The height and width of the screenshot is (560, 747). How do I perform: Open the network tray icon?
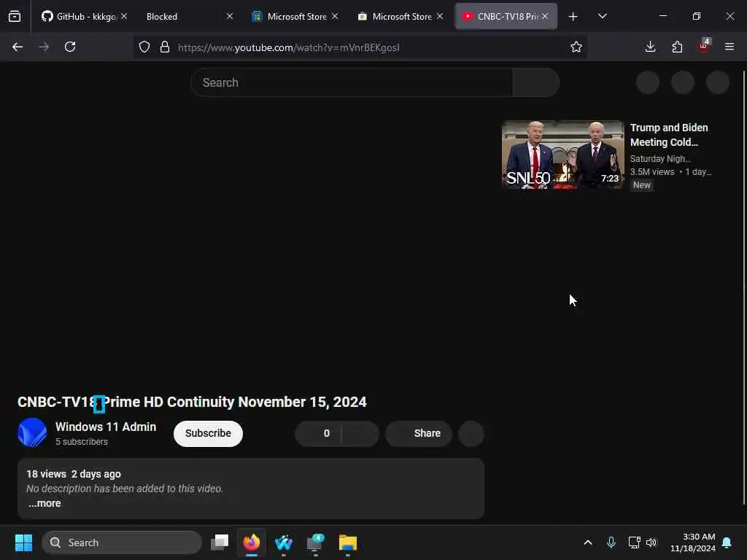tap(634, 542)
